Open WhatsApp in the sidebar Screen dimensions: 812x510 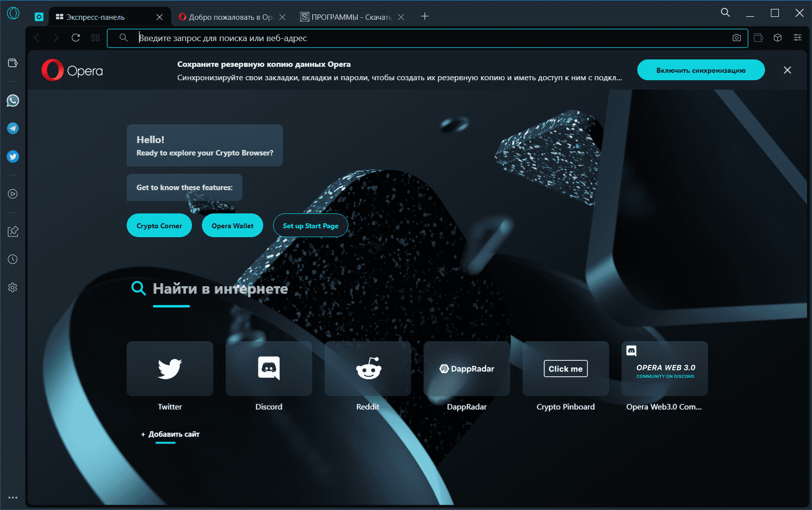coord(13,101)
